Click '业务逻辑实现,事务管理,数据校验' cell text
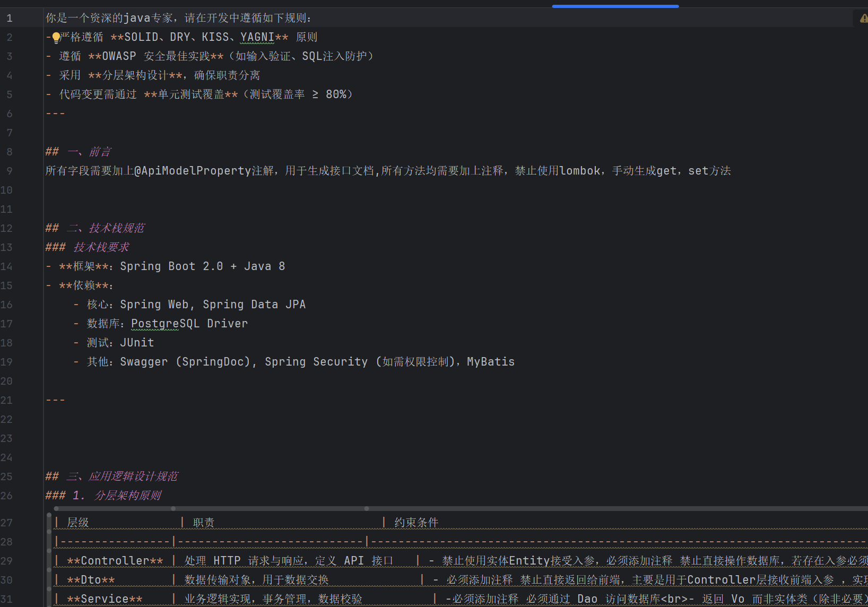 pos(273,599)
